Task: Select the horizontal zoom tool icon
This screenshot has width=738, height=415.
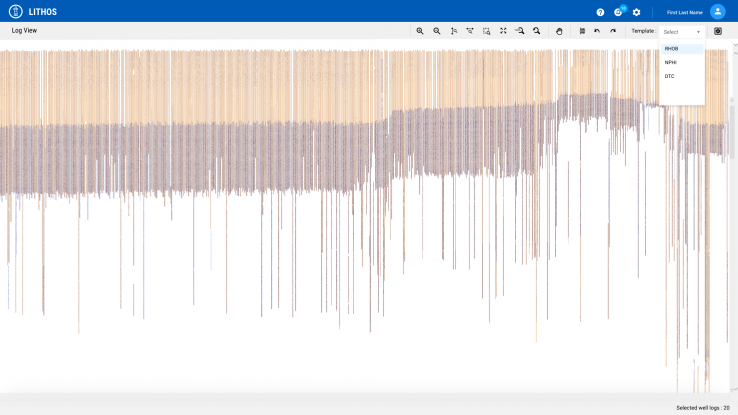Action: click(x=470, y=31)
